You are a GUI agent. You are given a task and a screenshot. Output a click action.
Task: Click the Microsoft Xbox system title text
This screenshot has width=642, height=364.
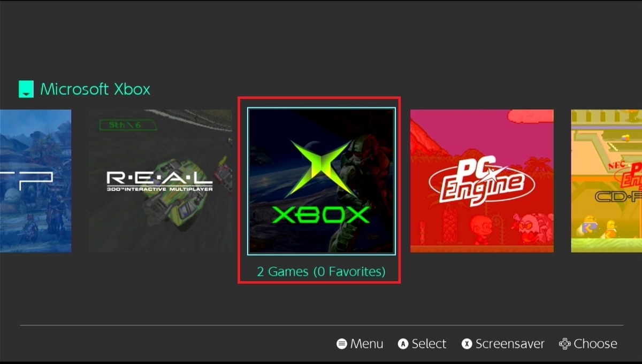pyautogui.click(x=95, y=89)
